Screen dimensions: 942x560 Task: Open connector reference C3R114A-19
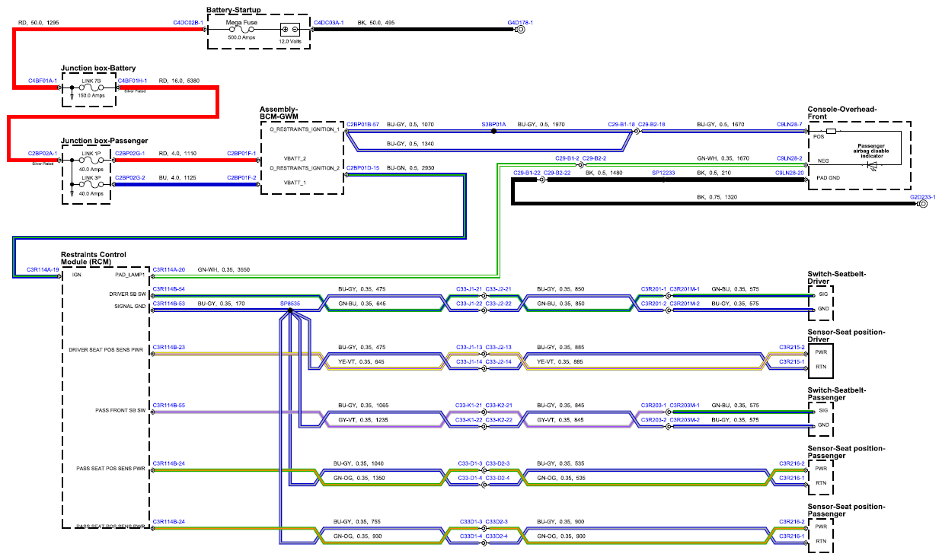click(x=43, y=269)
